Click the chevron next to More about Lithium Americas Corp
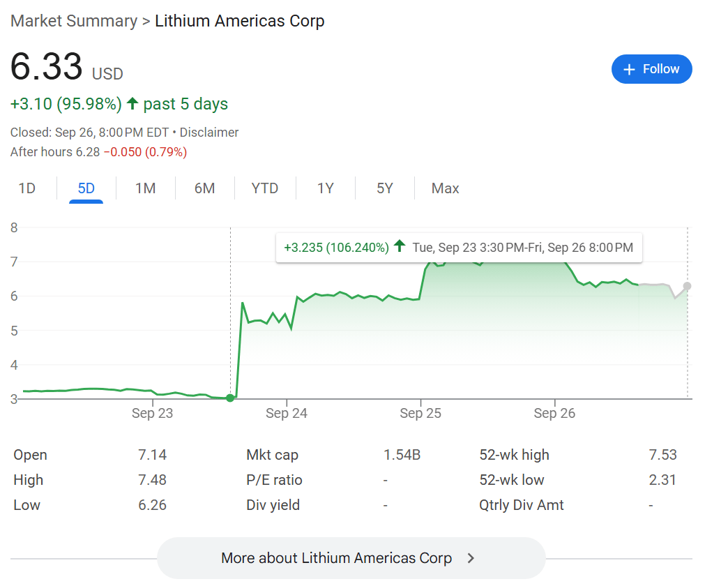728x586 pixels. tap(471, 557)
